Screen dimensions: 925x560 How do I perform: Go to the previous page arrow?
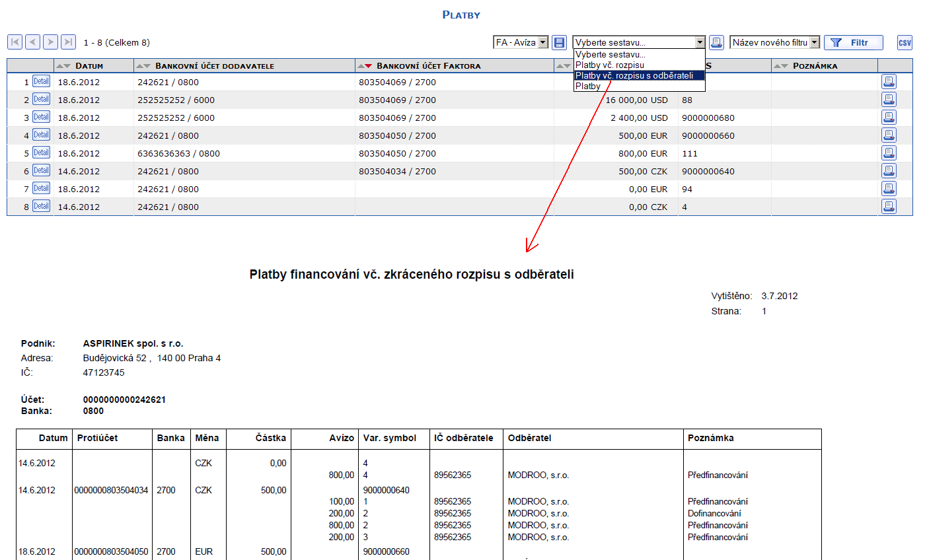(x=32, y=42)
